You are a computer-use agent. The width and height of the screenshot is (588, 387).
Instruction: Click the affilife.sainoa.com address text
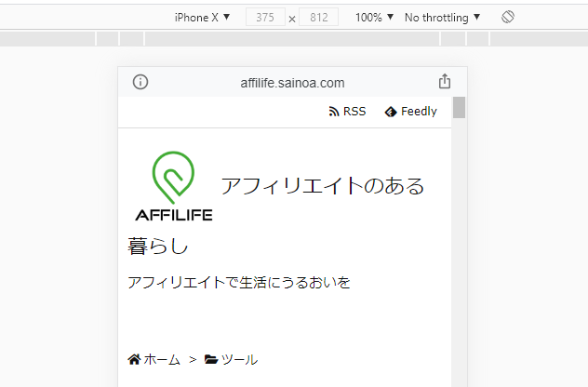(292, 83)
